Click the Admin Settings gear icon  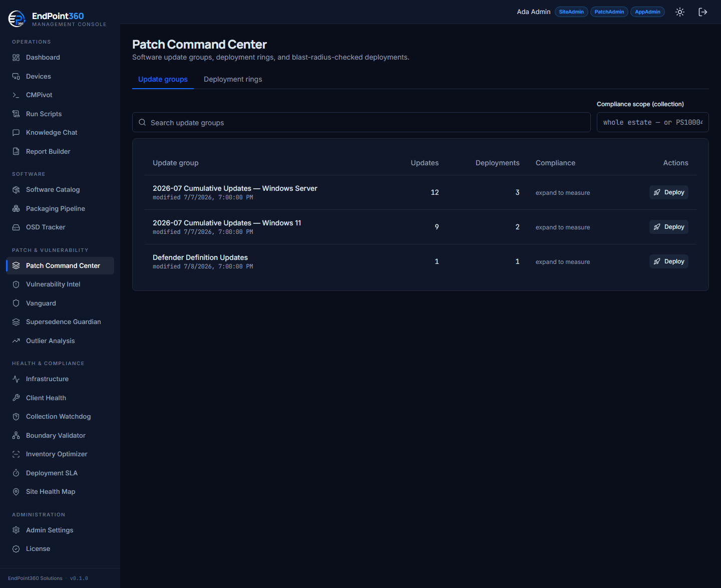tap(16, 530)
